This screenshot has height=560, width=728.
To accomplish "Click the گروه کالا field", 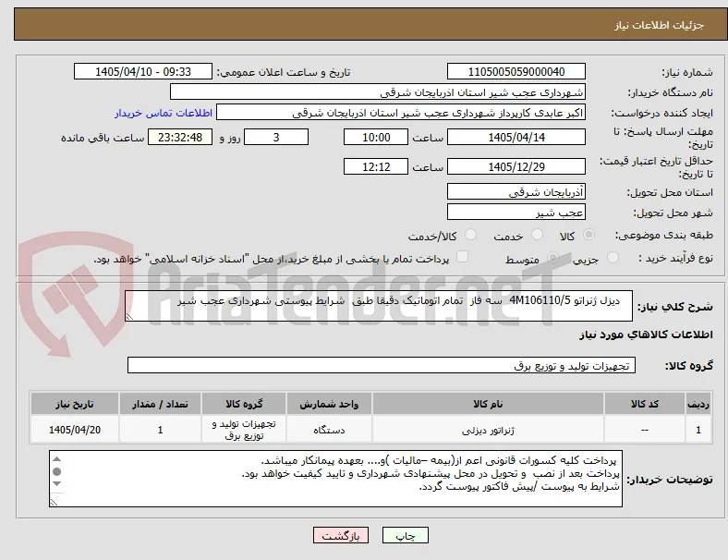I will point(382,365).
